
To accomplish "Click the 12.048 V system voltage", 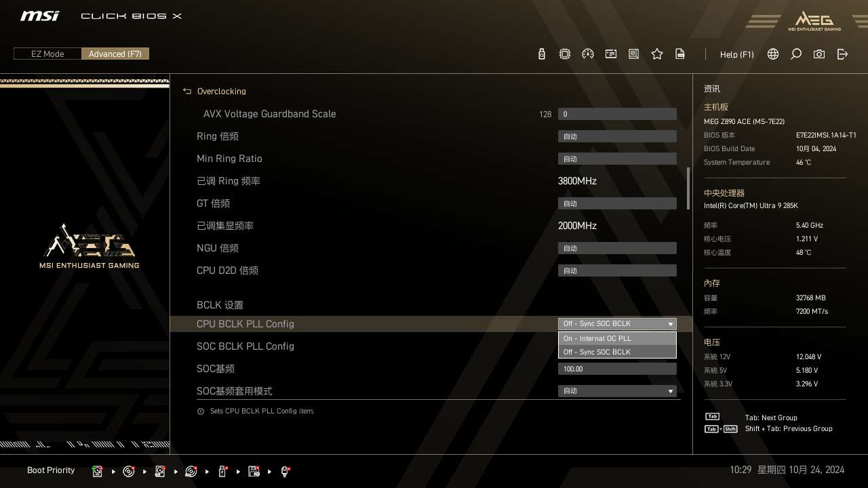I will 808,357.
